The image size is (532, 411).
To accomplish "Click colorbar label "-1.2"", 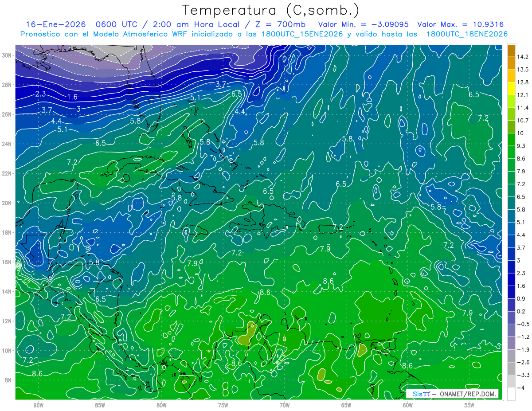I will click(524, 337).
